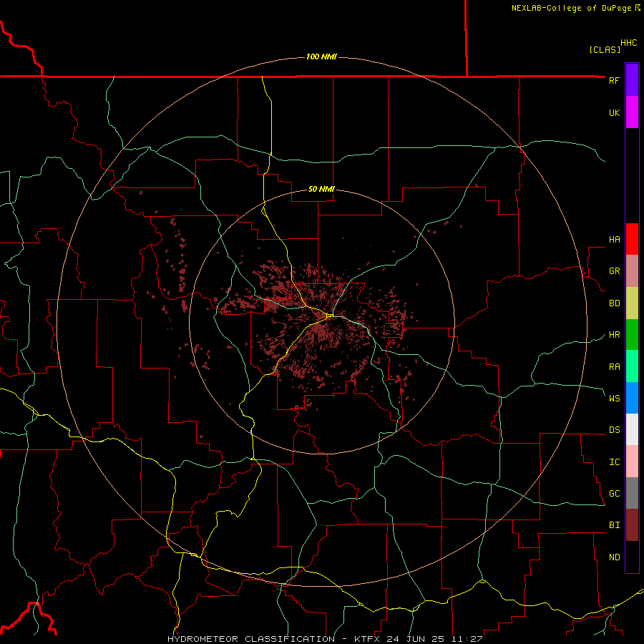Click the GC gray legend color block
Viewport: 644px width, 644px height.
pos(632,493)
